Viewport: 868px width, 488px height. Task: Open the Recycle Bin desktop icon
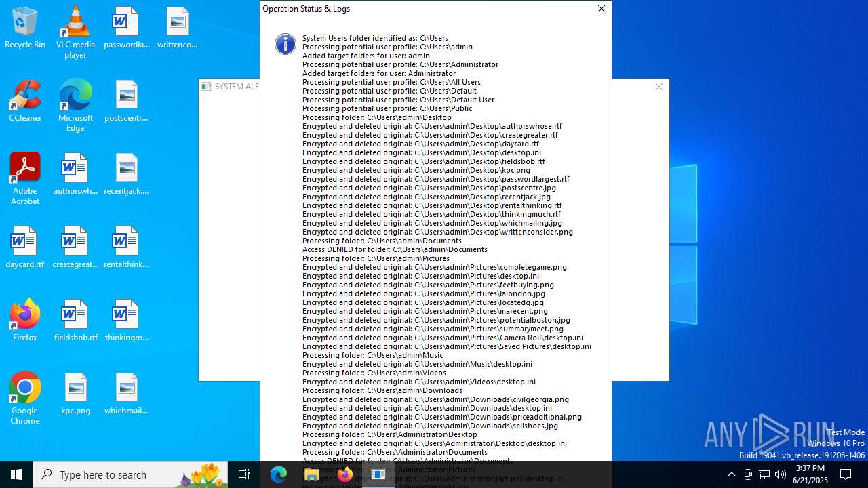coord(25,28)
